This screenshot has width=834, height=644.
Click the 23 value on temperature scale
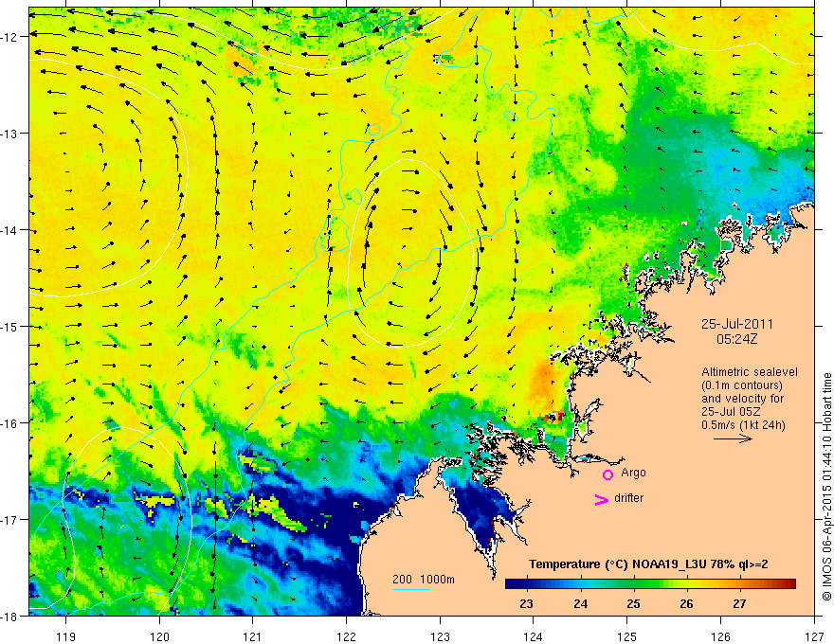click(526, 603)
